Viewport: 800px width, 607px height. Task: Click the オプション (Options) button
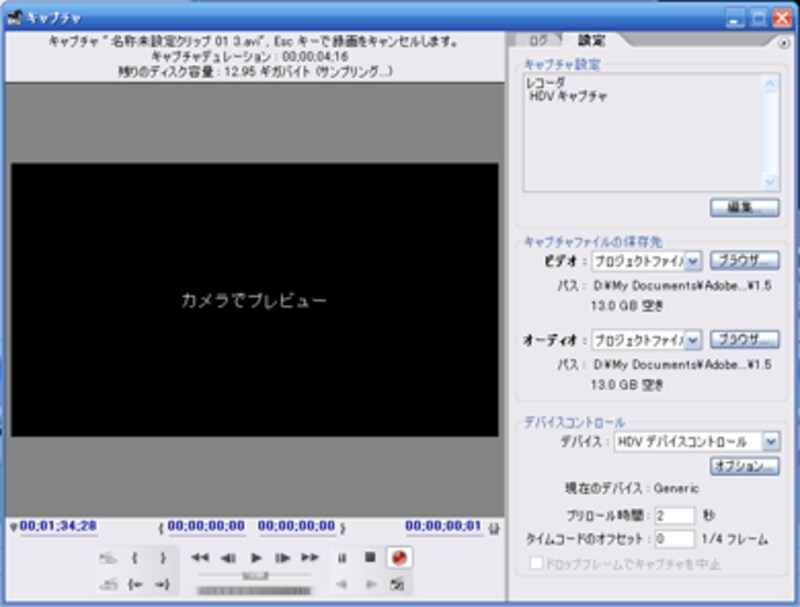(744, 466)
